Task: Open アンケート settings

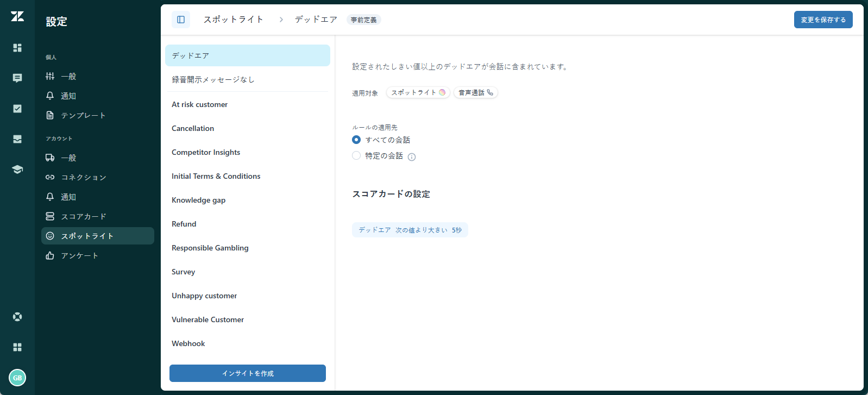Action: (x=98, y=255)
